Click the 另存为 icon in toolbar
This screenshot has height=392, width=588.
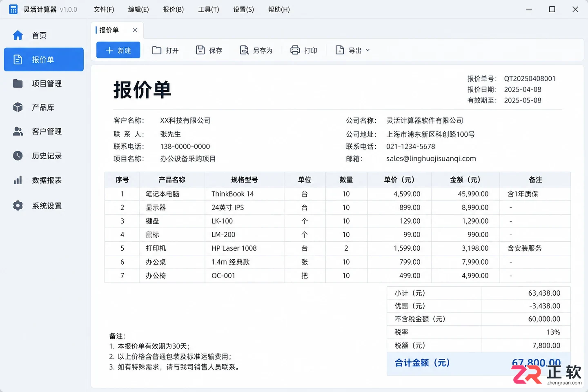coord(244,50)
